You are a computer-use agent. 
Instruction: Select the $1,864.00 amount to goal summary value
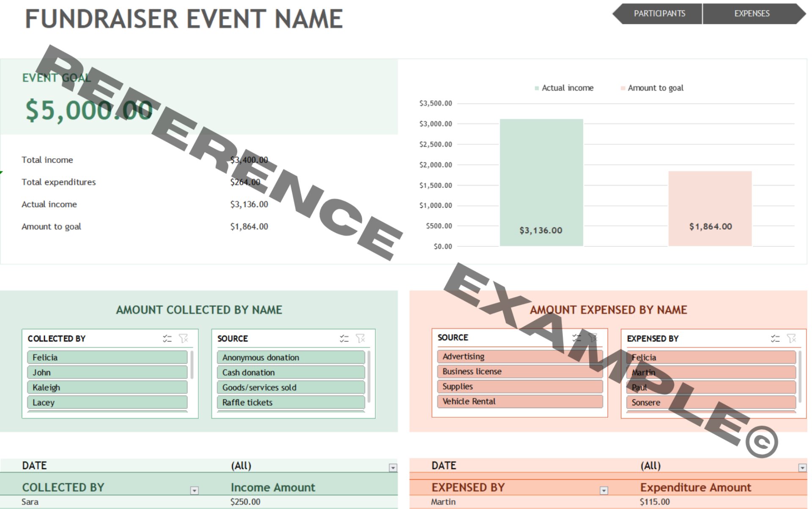point(249,227)
